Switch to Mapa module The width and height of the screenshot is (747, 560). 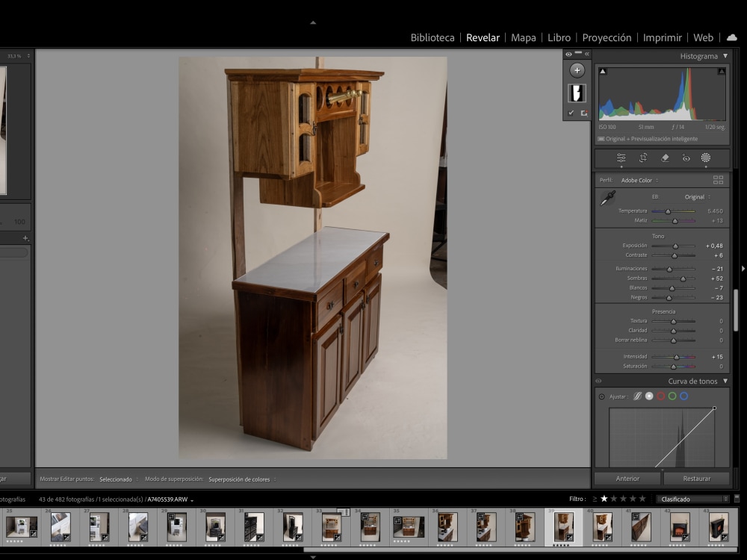point(523,37)
